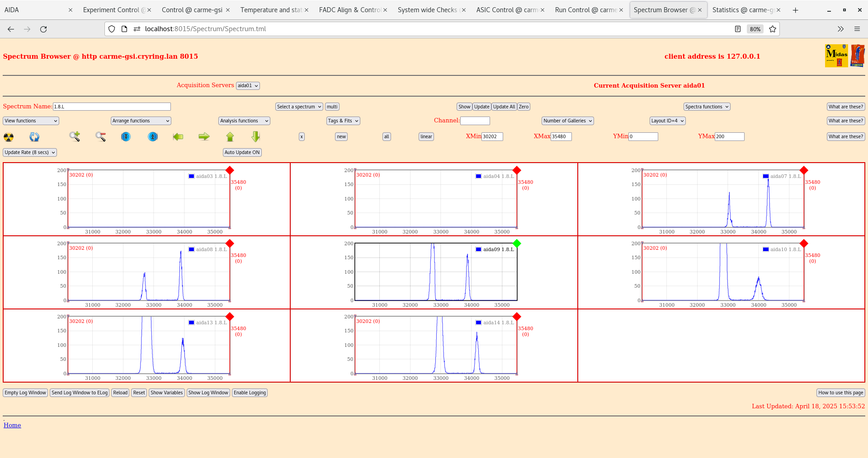Viewport: 868px width, 458px height.
Task: Click the green up arrow icon
Action: click(230, 136)
